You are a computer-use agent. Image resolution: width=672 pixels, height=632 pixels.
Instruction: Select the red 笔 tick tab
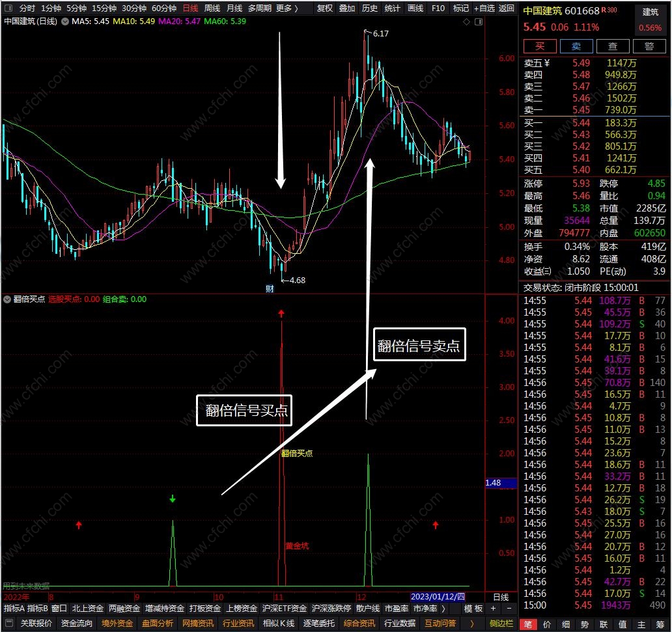[528, 624]
